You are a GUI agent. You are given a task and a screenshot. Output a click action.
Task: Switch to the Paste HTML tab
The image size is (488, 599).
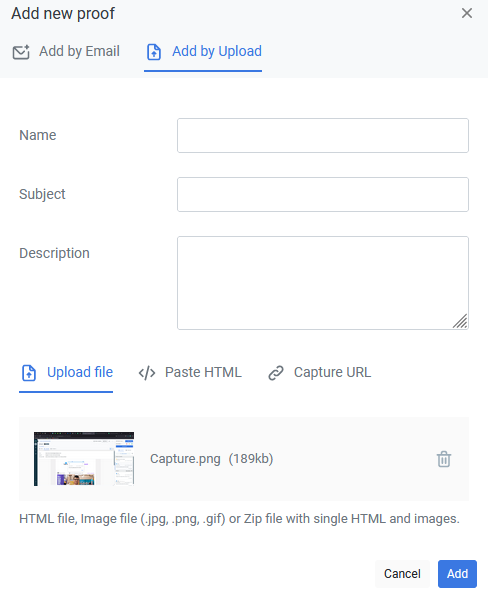pyautogui.click(x=190, y=372)
